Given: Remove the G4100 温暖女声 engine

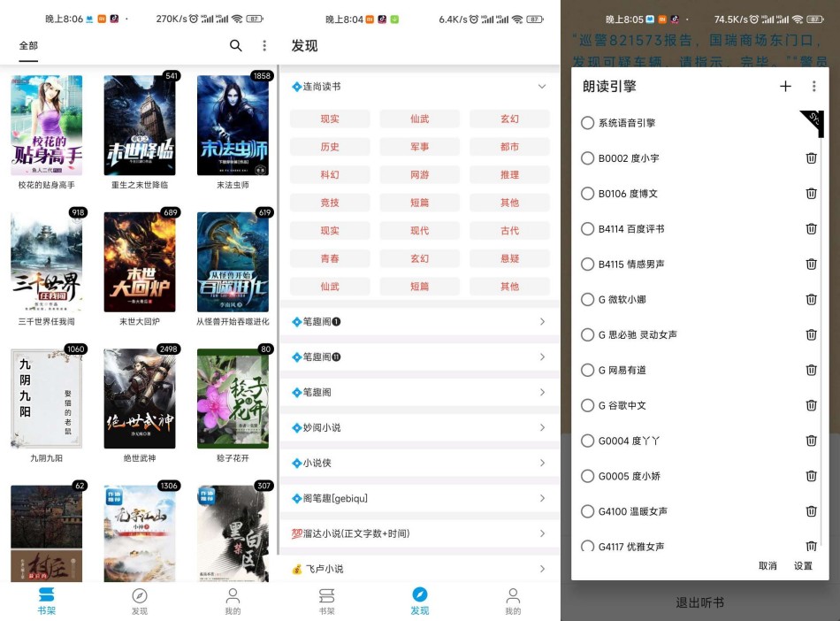Looking at the screenshot, I should 811,511.
